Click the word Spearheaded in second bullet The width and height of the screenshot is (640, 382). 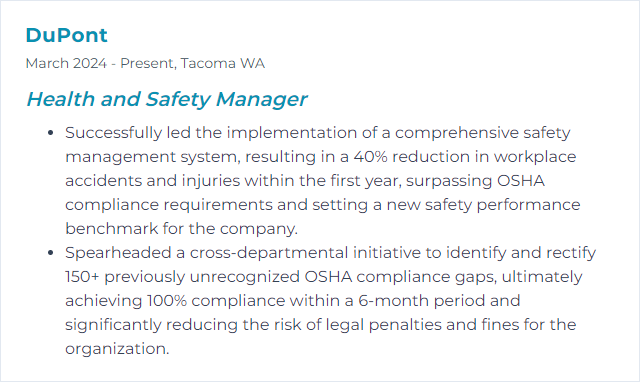click(x=118, y=253)
